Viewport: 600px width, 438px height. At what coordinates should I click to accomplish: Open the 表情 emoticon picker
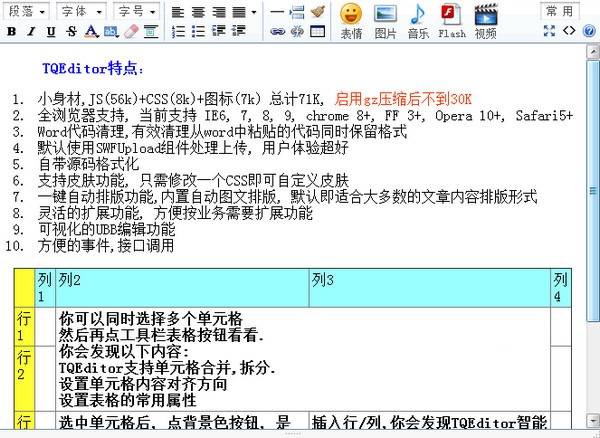(351, 21)
